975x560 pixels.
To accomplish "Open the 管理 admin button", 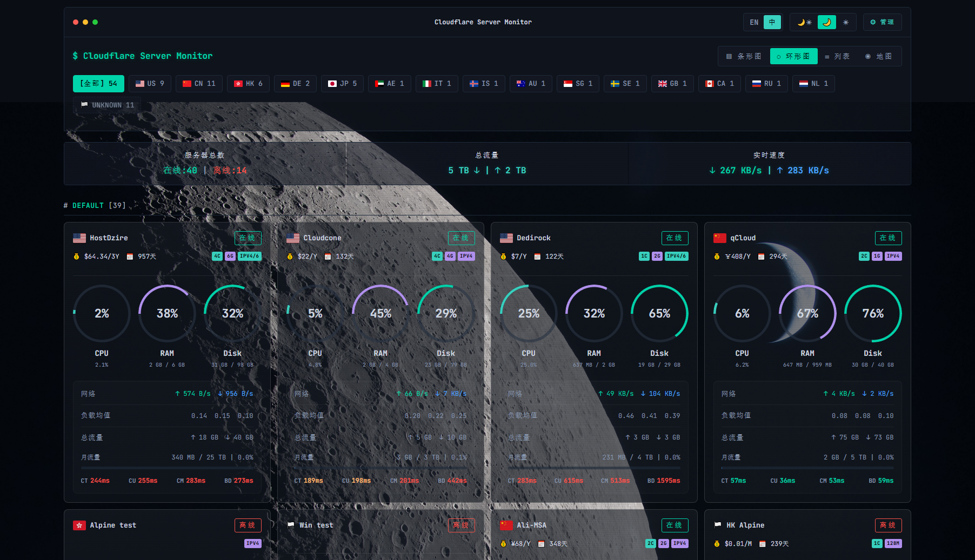I will [882, 22].
